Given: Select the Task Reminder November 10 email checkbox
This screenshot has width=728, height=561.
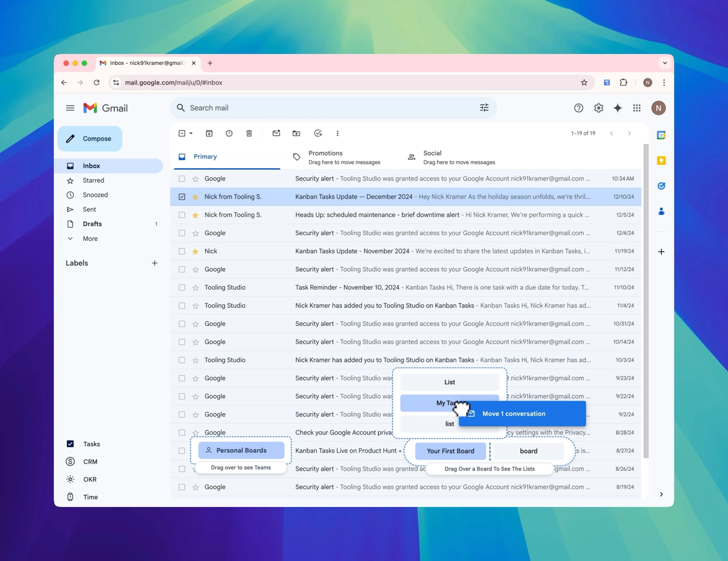Looking at the screenshot, I should pyautogui.click(x=182, y=288).
